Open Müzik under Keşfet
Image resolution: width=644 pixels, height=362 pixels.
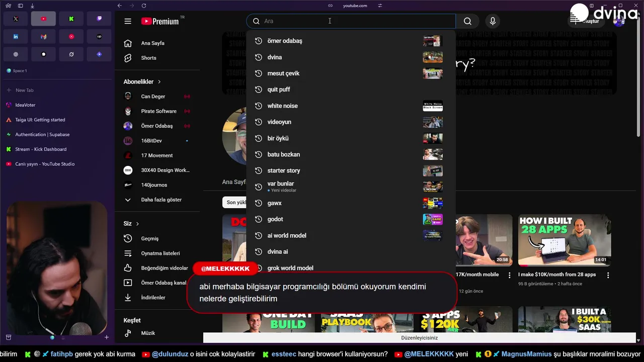click(x=157, y=333)
